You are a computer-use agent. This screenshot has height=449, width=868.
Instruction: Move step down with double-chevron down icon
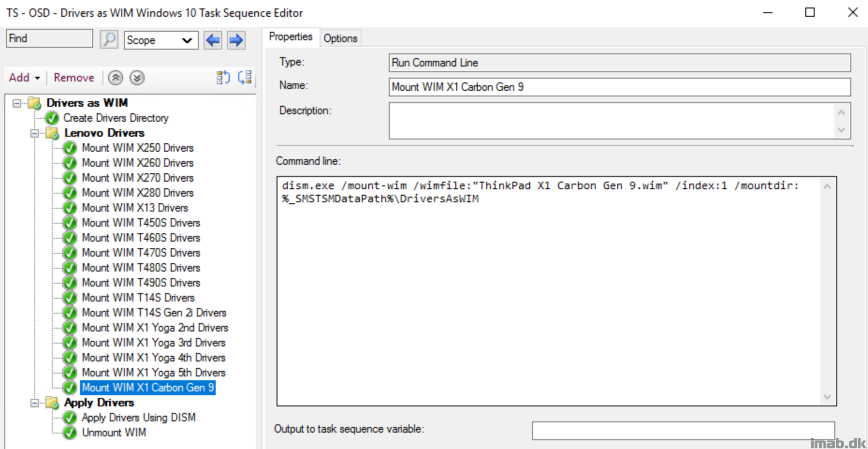pos(137,78)
